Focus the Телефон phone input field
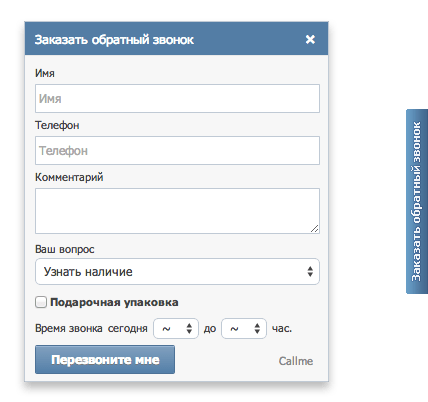428x402 pixels. pyautogui.click(x=177, y=150)
